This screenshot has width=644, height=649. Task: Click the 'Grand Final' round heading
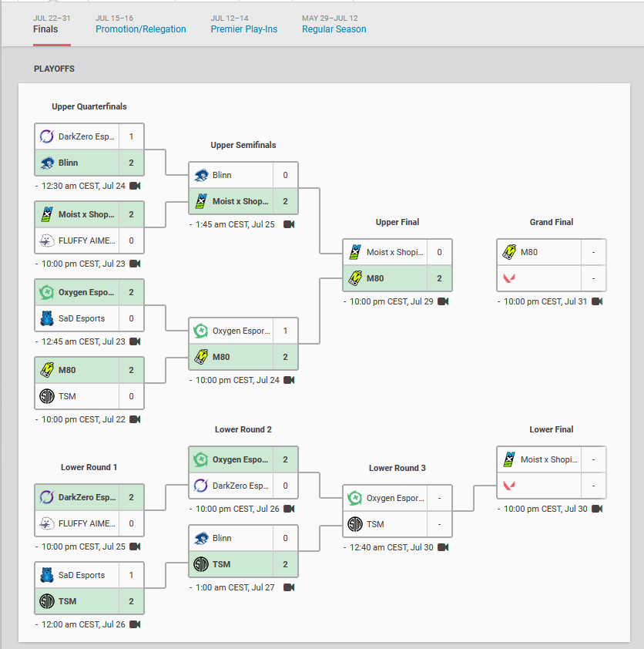coord(552,222)
